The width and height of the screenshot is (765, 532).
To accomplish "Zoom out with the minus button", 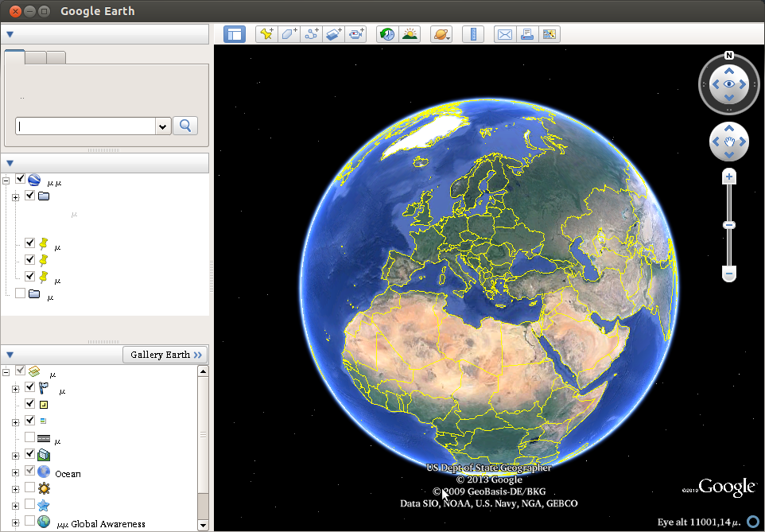I will (729, 274).
